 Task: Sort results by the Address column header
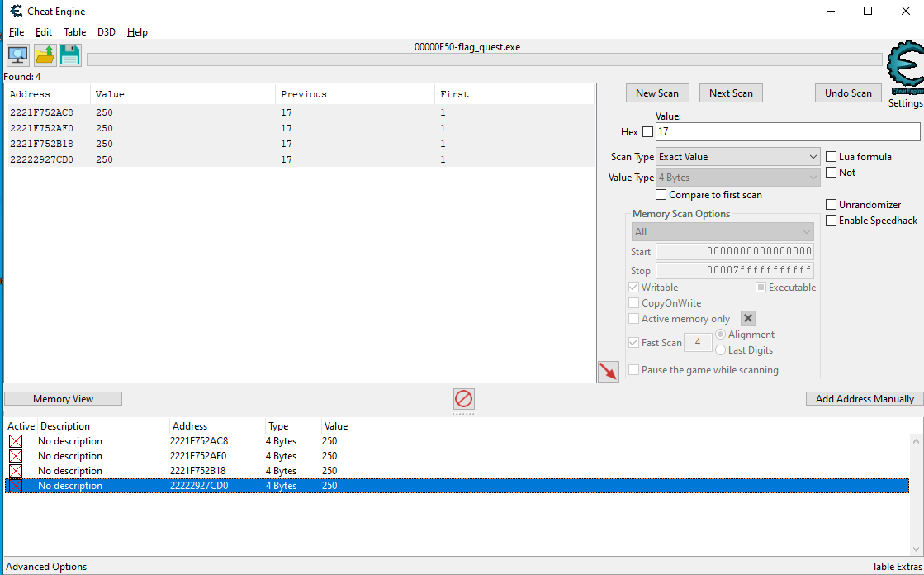point(47,94)
